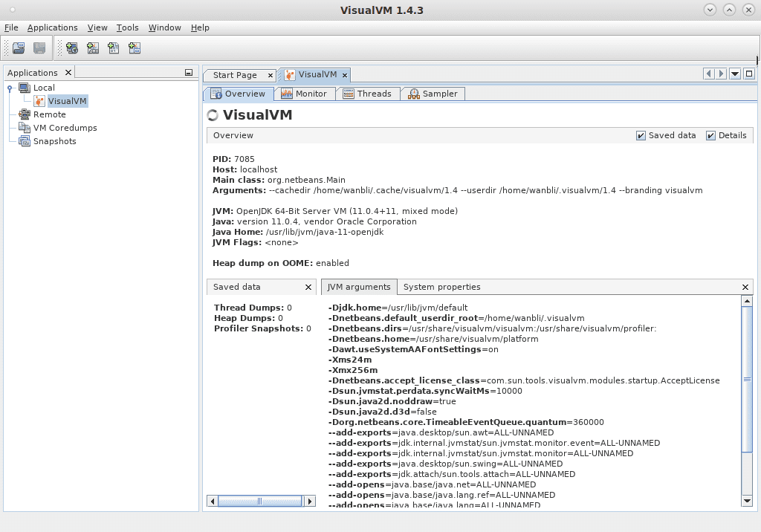
Task: Click the -Xms24m argument text
Action: point(350,360)
